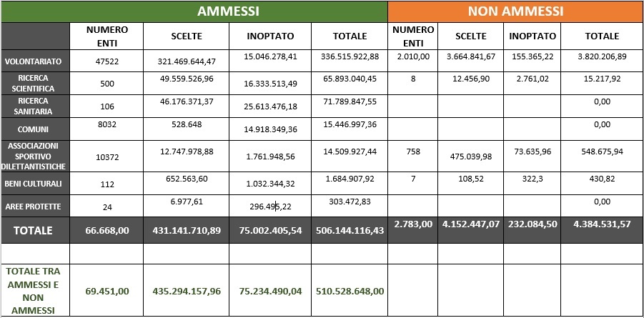This screenshot has width=644, height=318.
Task: Click the orange NON AMMESSI header
Action: (x=515, y=11)
